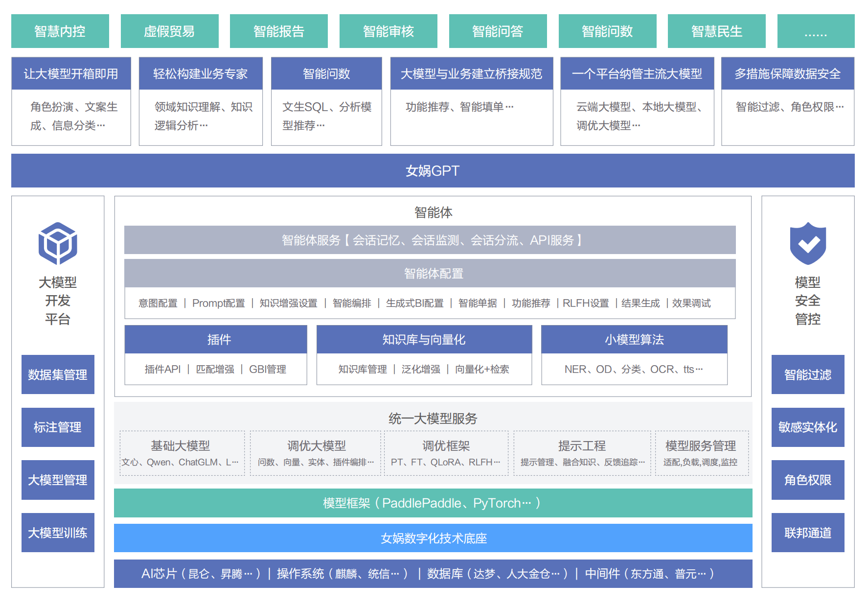Image resolution: width=868 pixels, height=607 pixels.
Task: Click the 联邦通道 button
Action: 808,533
